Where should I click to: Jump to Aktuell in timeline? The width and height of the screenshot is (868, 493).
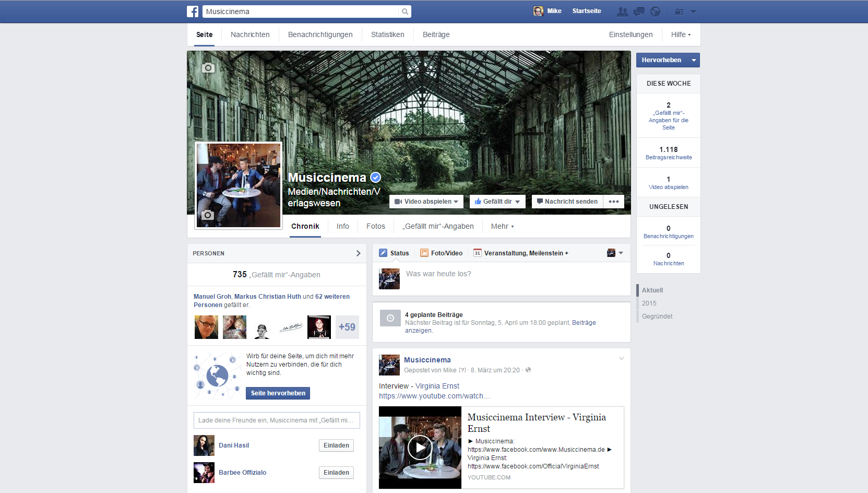(652, 290)
